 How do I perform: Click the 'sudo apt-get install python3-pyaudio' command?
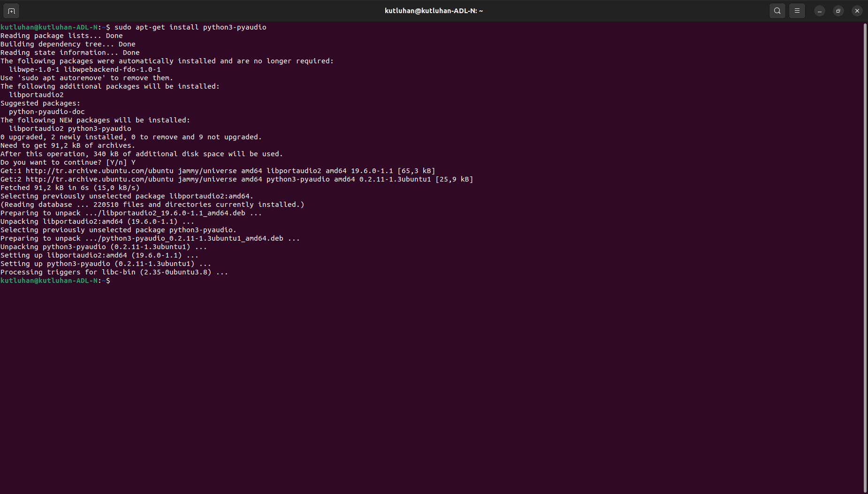190,27
